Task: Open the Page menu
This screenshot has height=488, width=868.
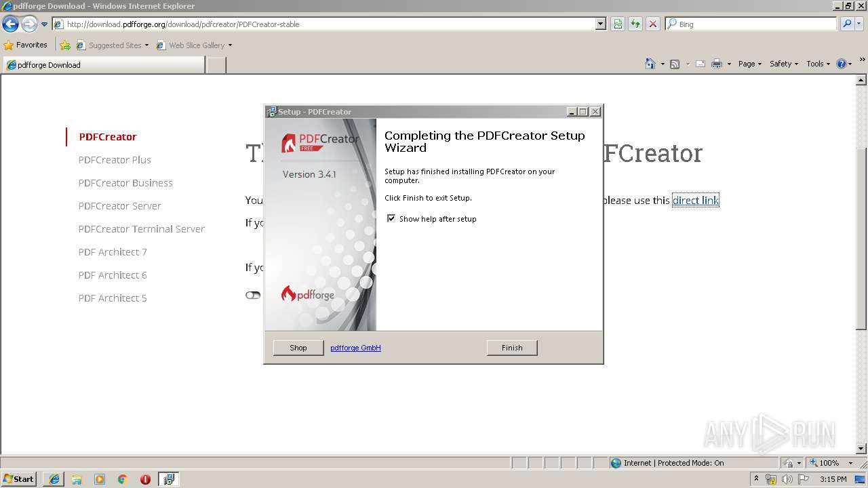Action: pyautogui.click(x=750, y=64)
